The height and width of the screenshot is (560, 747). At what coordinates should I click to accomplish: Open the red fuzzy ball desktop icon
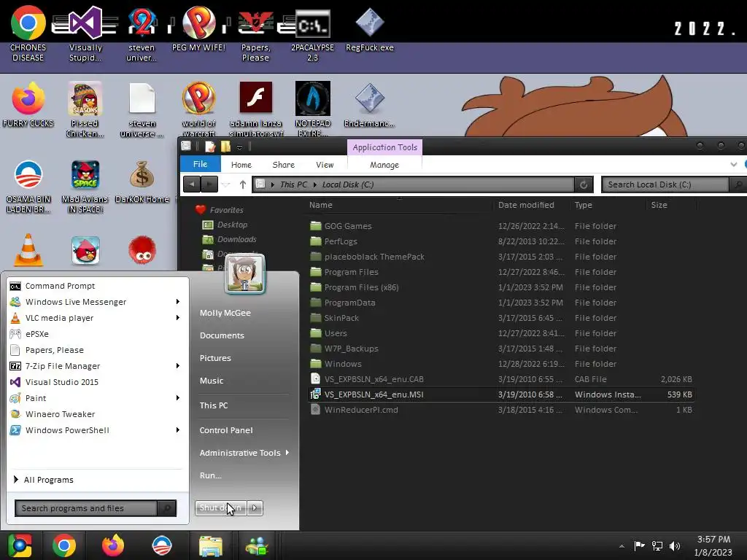(142, 250)
